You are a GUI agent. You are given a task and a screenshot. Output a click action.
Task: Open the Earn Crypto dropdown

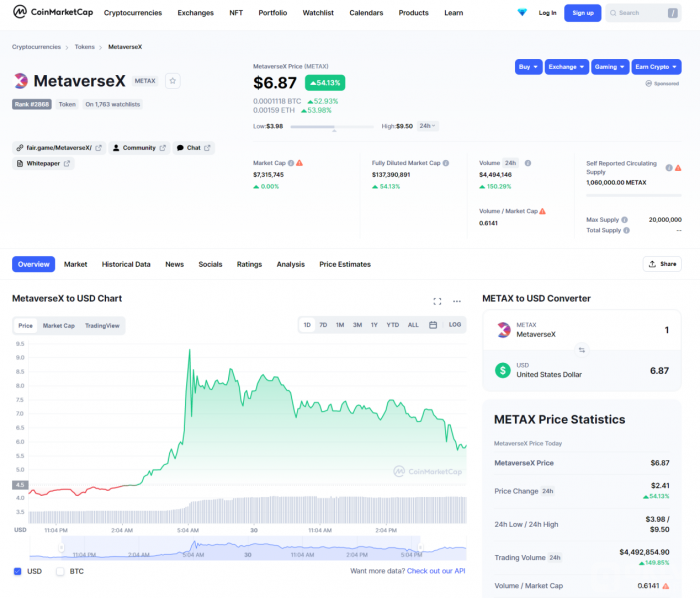click(x=656, y=67)
